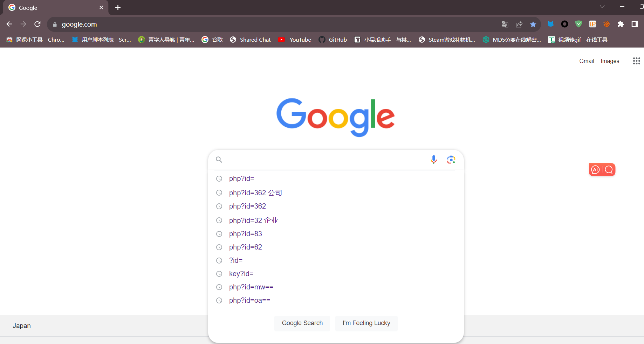Screen dimensions: 644x344
Task: Open the MD5免费在线解密 bookmark
Action: pos(512,40)
